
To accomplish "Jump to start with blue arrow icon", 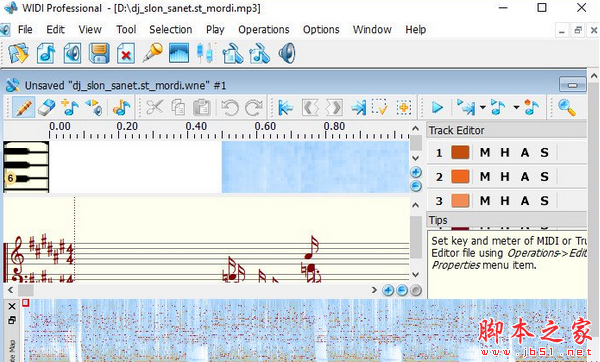I will [285, 108].
